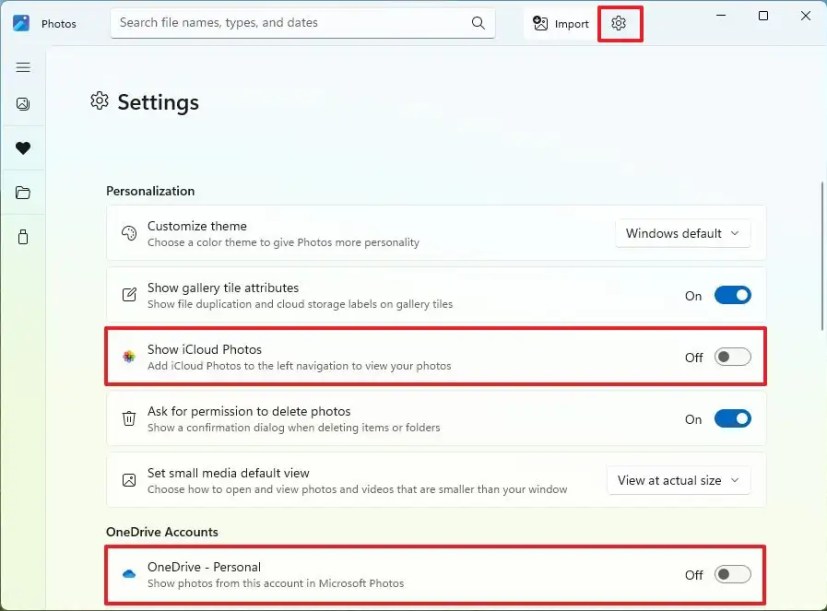This screenshot has height=611, width=827.
Task: Click the search file names field
Action: tap(290, 23)
